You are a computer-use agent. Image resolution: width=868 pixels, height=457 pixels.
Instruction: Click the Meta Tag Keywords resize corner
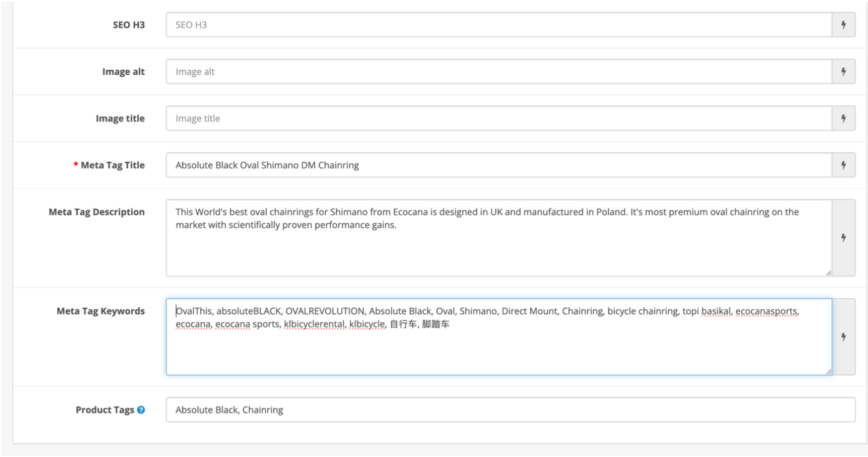(x=828, y=371)
